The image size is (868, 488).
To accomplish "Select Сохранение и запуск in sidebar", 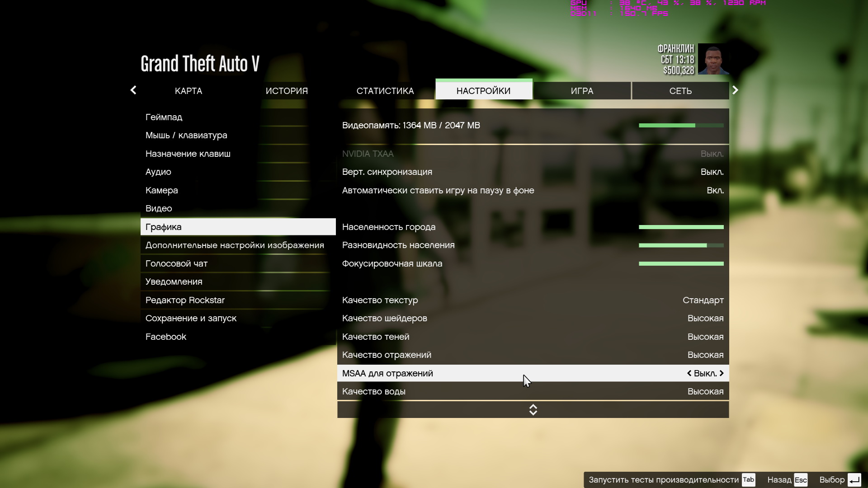I will click(191, 319).
